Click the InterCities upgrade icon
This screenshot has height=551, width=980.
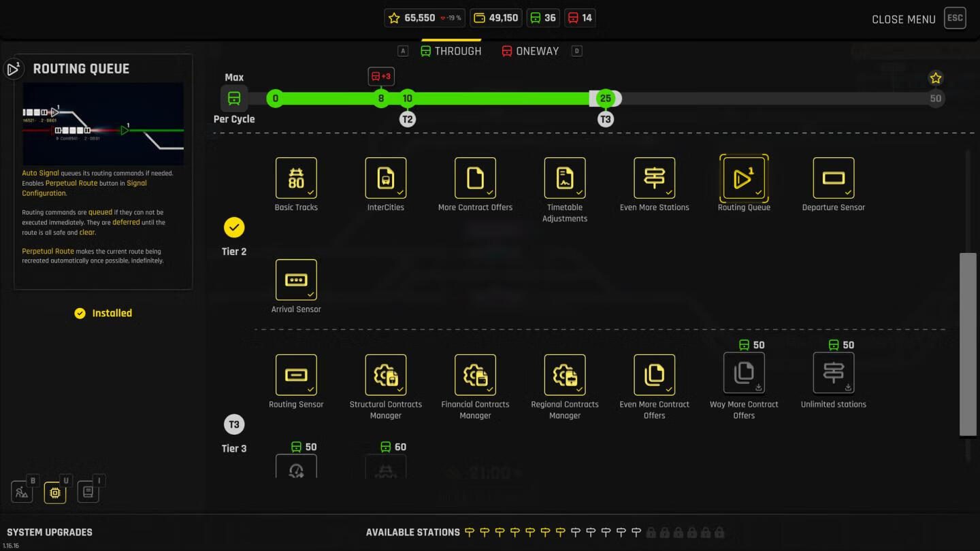pyautogui.click(x=386, y=178)
